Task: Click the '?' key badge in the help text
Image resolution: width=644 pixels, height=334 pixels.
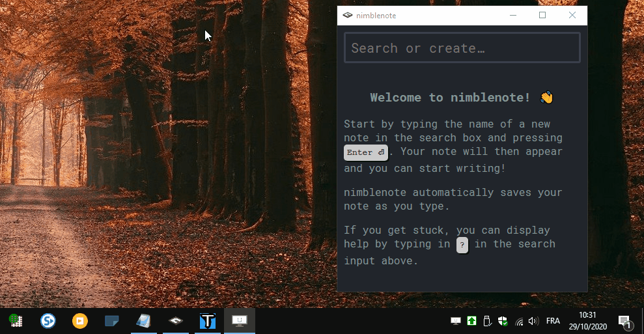Action: pyautogui.click(x=462, y=245)
